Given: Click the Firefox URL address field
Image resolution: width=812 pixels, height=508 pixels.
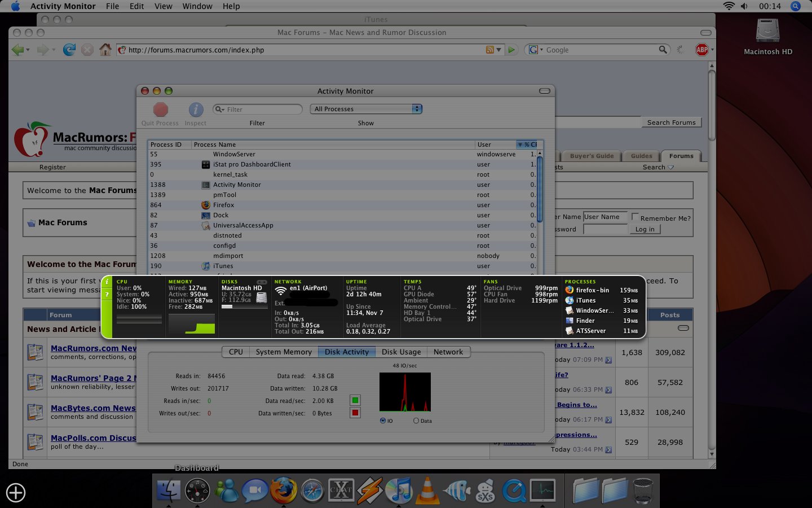Looking at the screenshot, I should (299, 50).
